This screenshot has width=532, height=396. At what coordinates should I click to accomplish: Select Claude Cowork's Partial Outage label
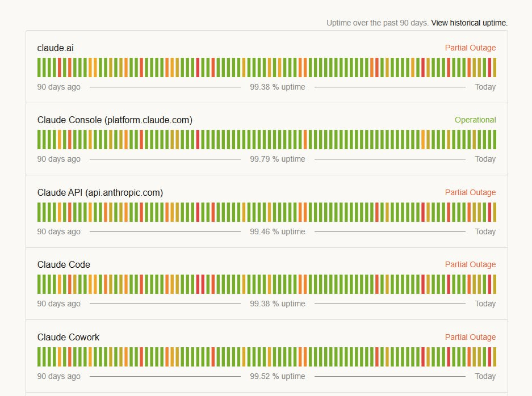pyautogui.click(x=470, y=337)
